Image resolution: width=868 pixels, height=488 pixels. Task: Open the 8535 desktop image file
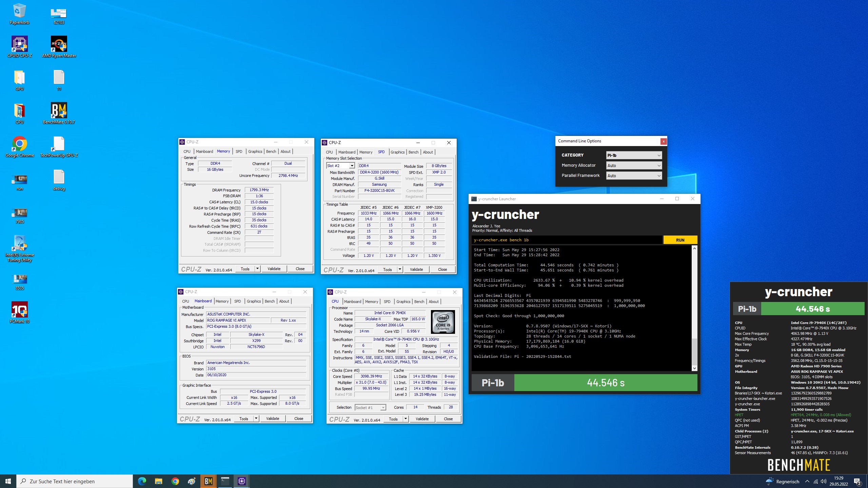[x=19, y=281]
